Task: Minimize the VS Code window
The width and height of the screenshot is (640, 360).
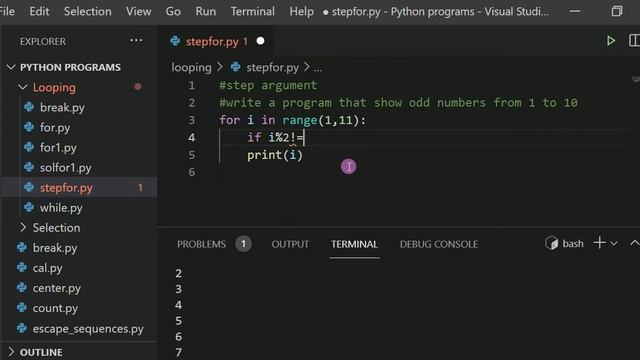Action: pyautogui.click(x=575, y=11)
